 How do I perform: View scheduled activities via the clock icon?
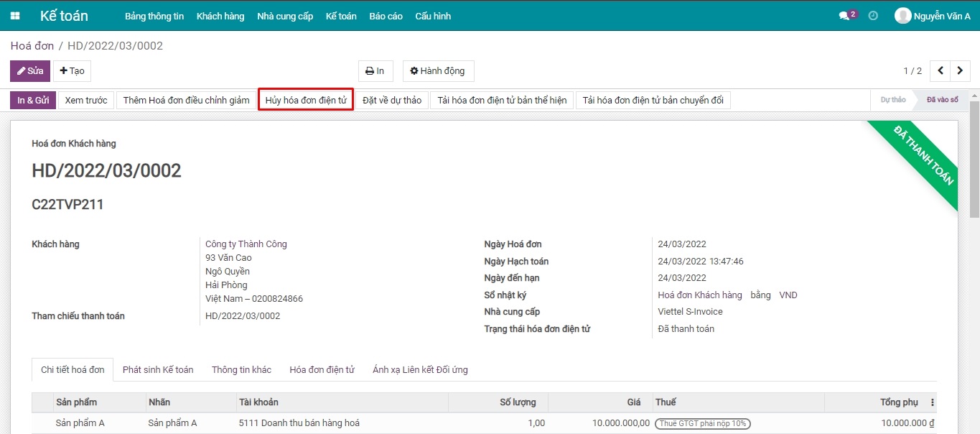[x=872, y=14]
